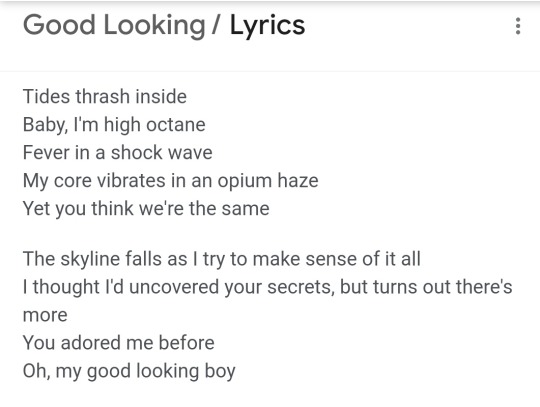The image size is (540, 407).
Task: Click the line "Tides thrash inside"
Action: click(x=105, y=96)
